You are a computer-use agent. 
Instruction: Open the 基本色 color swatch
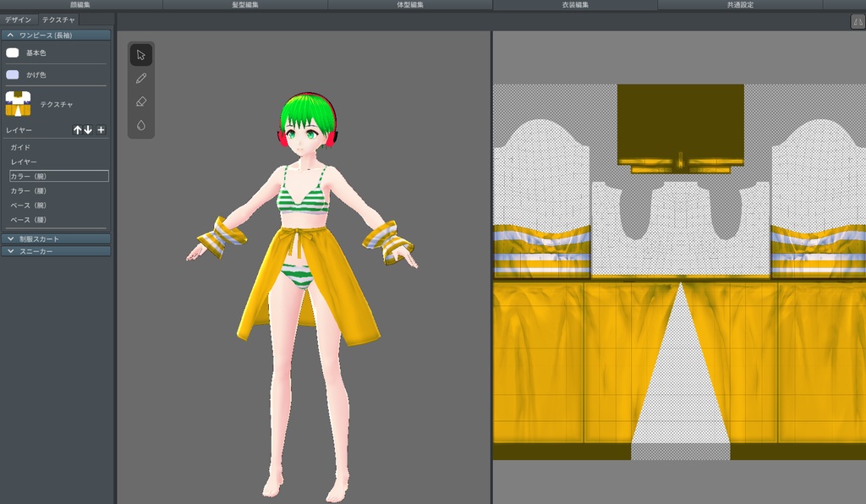coord(13,52)
